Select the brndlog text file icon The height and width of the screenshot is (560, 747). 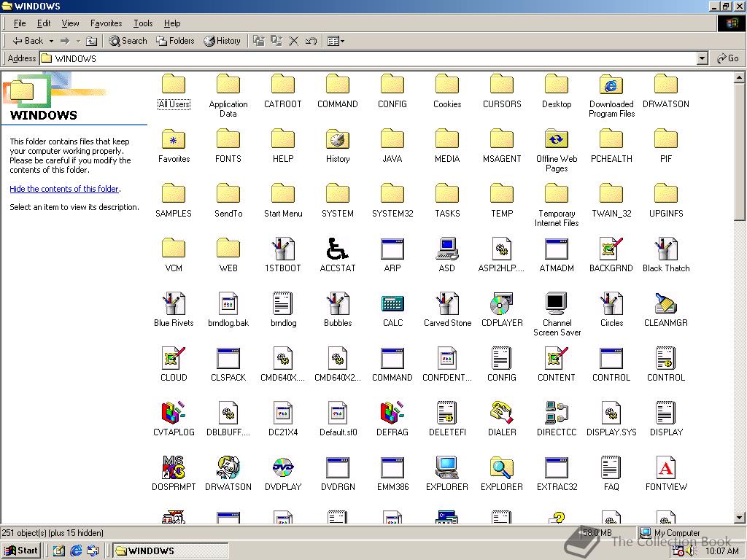[283, 303]
